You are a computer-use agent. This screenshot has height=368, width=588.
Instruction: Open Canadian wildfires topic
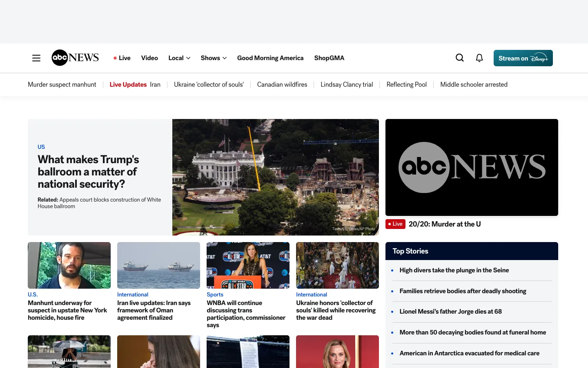282,85
